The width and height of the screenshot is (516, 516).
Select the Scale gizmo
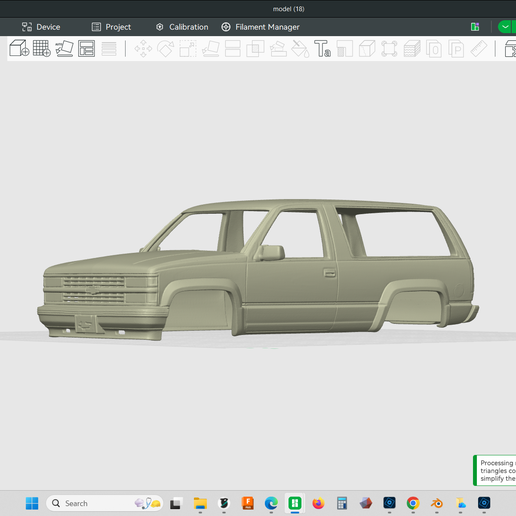click(188, 49)
